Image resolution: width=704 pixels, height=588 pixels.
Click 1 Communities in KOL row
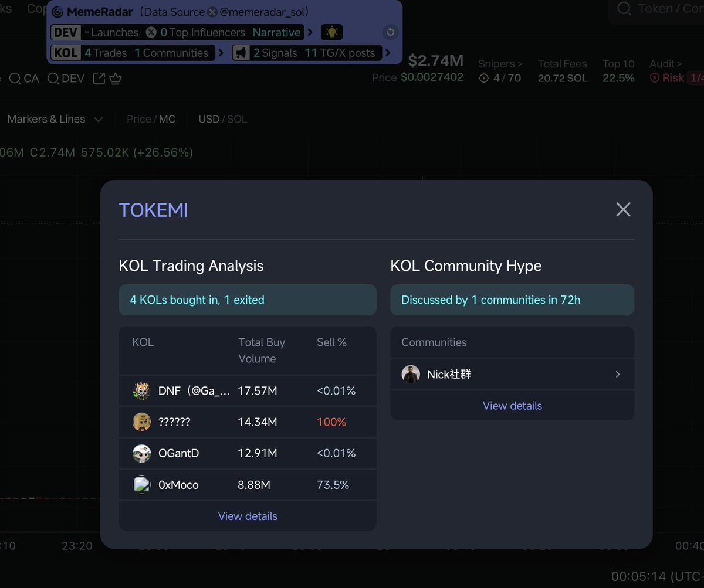point(171,53)
